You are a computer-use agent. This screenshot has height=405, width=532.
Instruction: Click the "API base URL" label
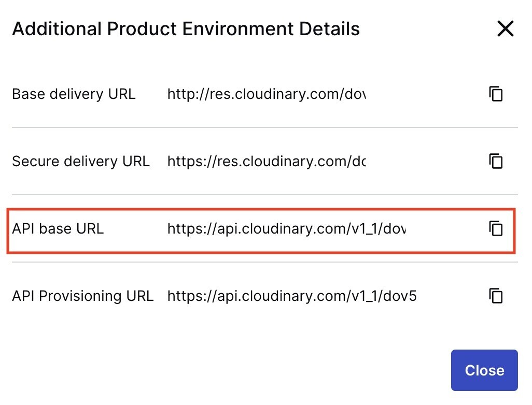(x=58, y=228)
